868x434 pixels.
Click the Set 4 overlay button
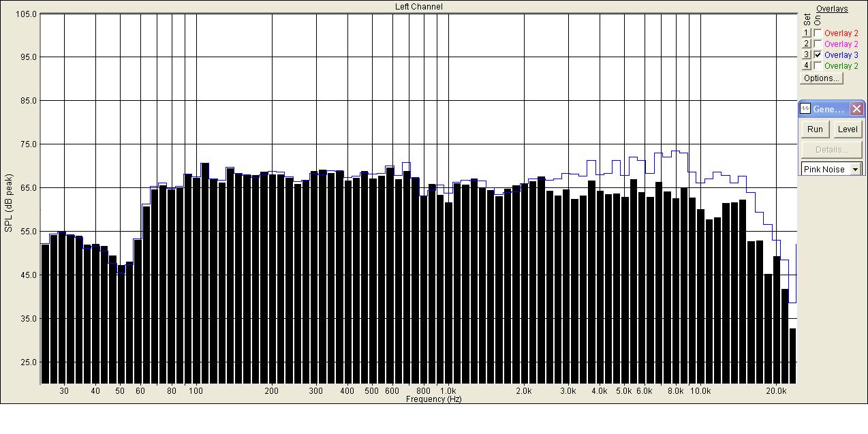tap(807, 66)
